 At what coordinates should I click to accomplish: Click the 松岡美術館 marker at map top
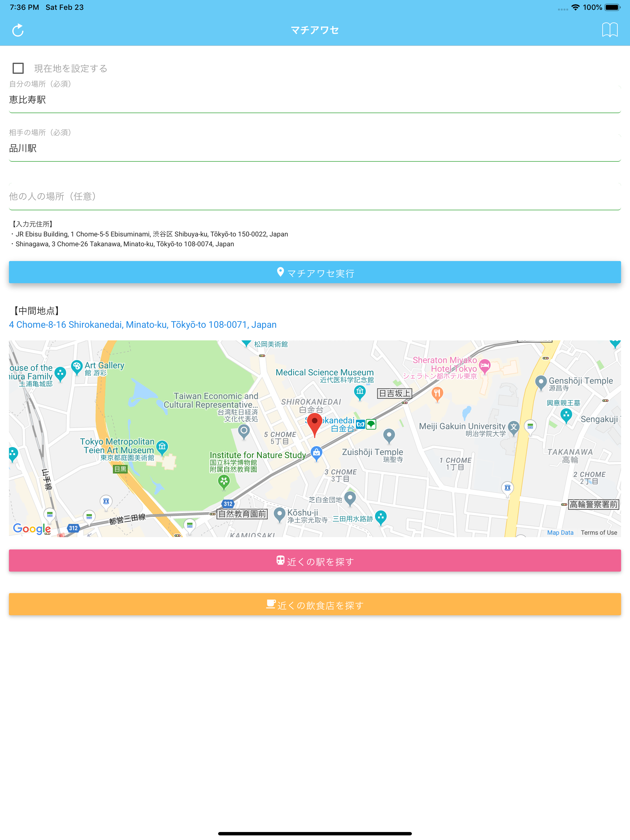(x=247, y=343)
